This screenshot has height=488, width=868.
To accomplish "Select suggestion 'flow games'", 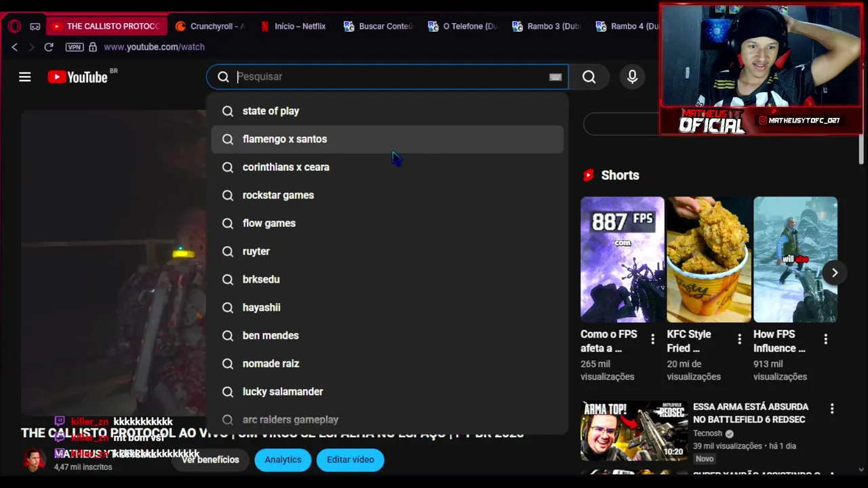I will 387,223.
